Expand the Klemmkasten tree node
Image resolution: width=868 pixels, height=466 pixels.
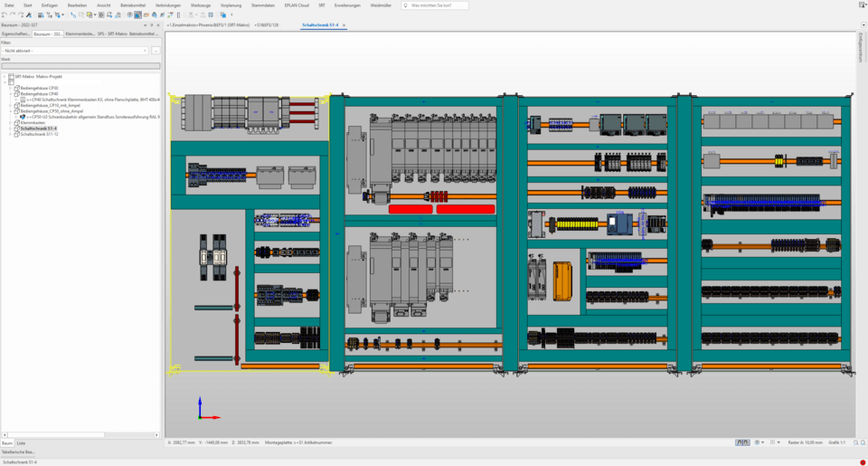click(x=11, y=122)
